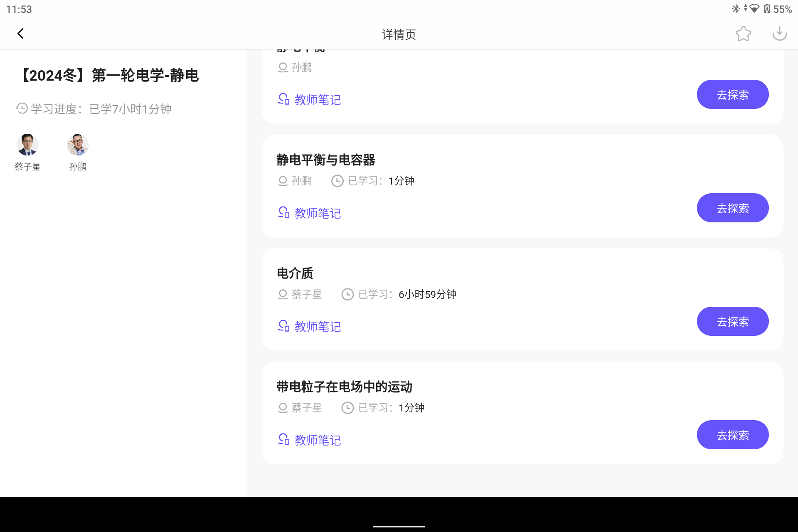This screenshot has width=798, height=532.
Task: Tap the star icon to favorite this course
Action: click(x=744, y=33)
